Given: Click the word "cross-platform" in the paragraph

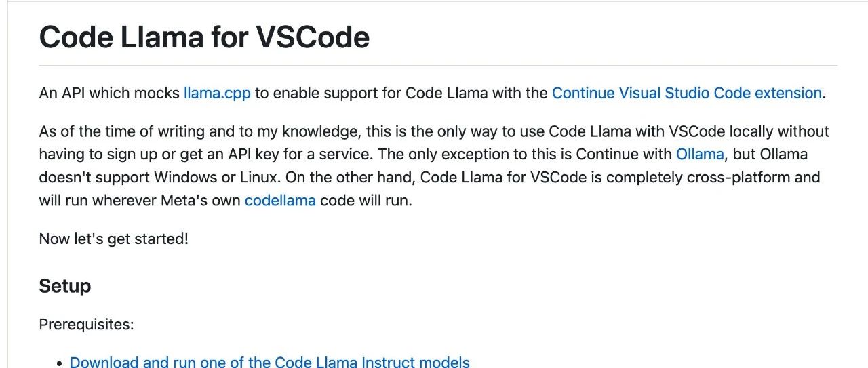Looking at the screenshot, I should coord(730,178).
